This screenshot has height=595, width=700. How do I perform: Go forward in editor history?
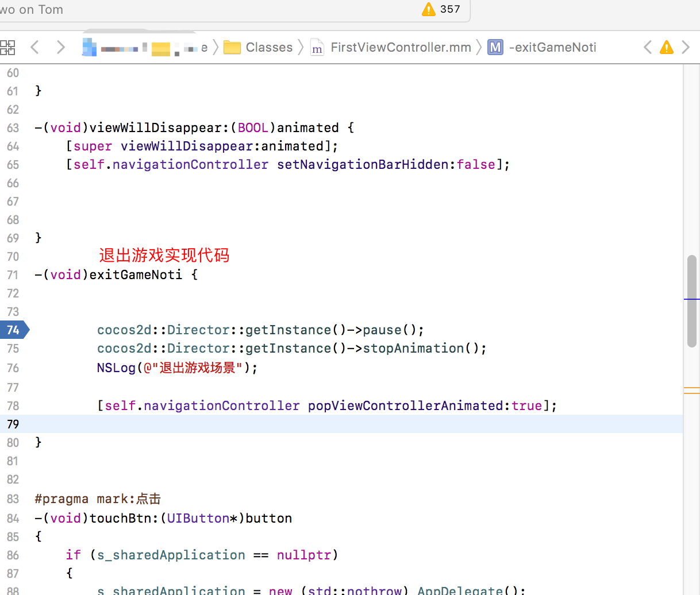click(x=60, y=47)
